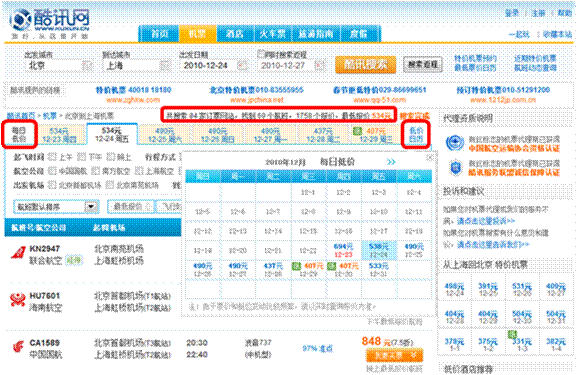
Task: Open city picker icon in 上海 arrival field
Action: pos(165,66)
